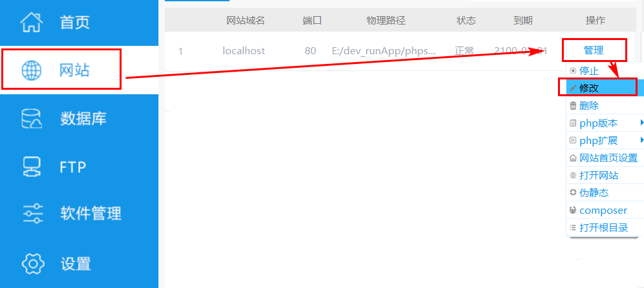Click composer in the menu
Viewport: 644px width, 288px height.
coord(605,211)
